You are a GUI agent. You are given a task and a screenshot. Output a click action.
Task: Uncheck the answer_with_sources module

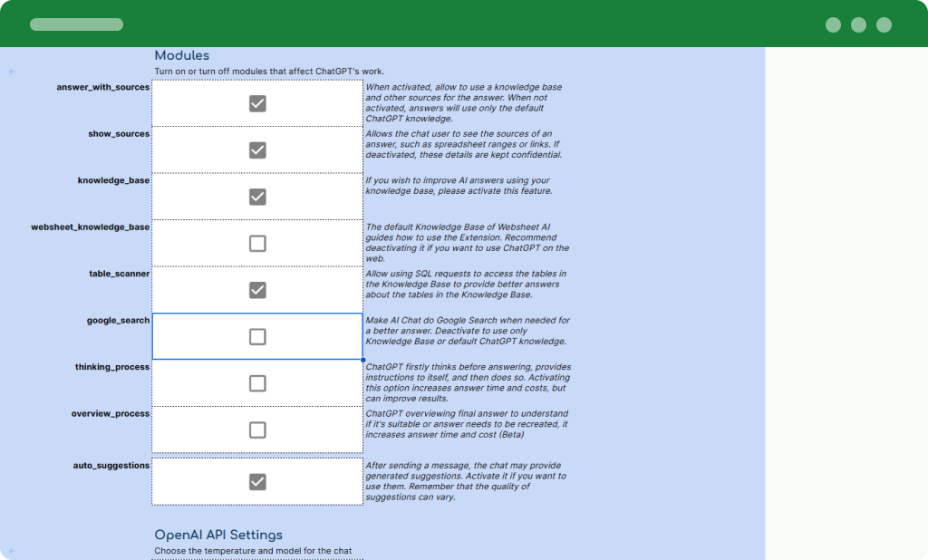257,102
